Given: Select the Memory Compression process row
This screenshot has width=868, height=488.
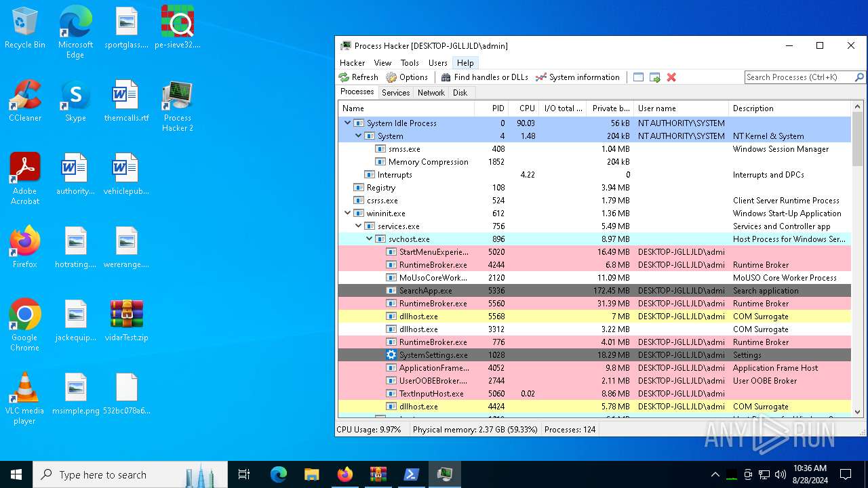Looking at the screenshot, I should click(x=594, y=162).
